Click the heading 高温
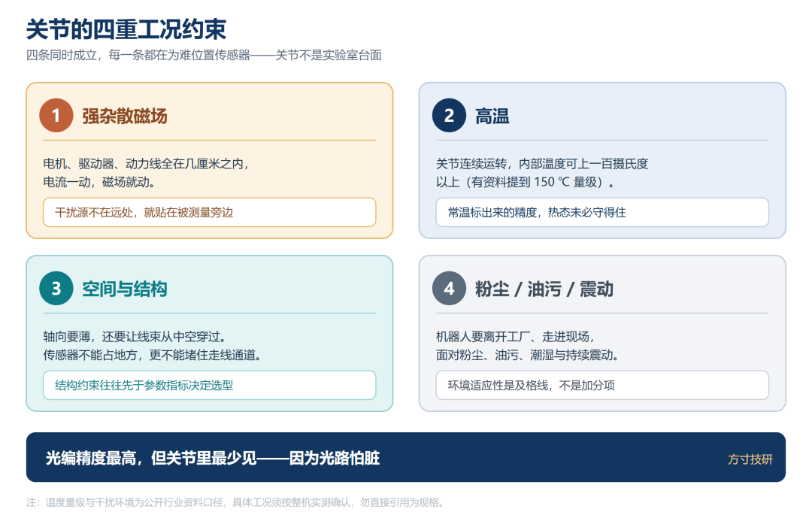 (492, 116)
